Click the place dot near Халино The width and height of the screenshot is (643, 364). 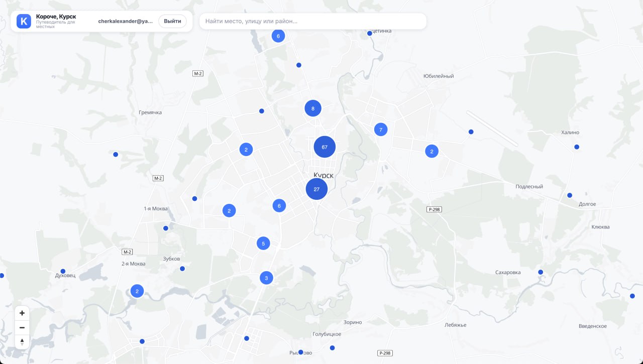[577, 147]
